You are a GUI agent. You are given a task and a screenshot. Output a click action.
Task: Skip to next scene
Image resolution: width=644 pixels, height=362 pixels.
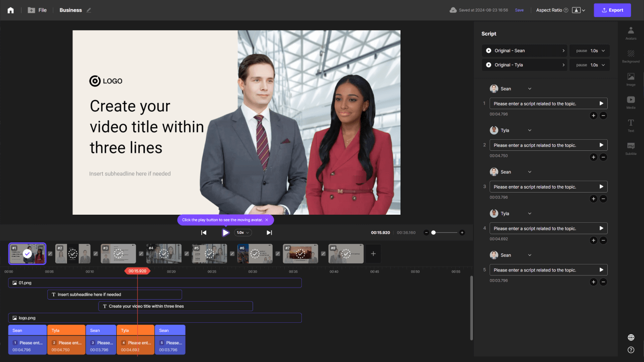269,232
